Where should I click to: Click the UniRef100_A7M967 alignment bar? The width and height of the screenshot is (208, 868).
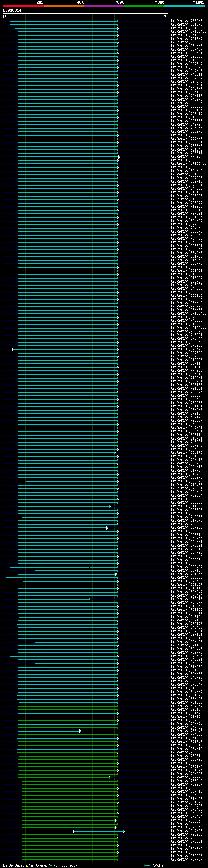tap(69, 157)
